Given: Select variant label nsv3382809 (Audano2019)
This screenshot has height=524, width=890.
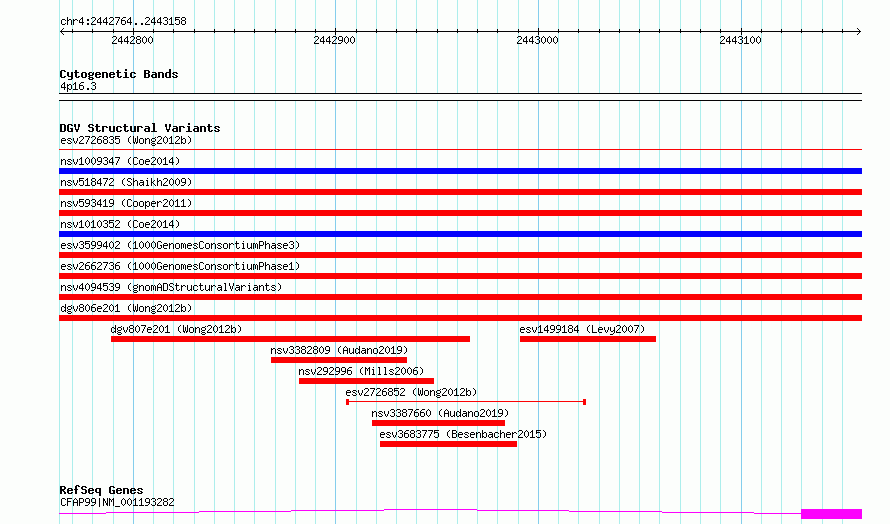Looking at the screenshot, I should (339, 350).
